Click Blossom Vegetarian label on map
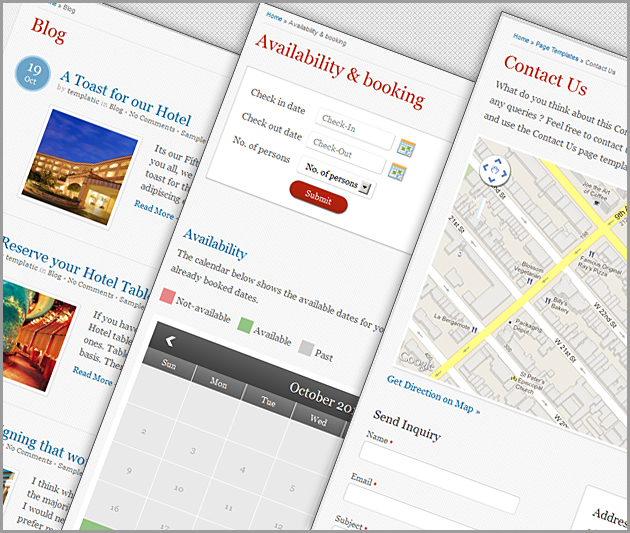 coord(529,271)
